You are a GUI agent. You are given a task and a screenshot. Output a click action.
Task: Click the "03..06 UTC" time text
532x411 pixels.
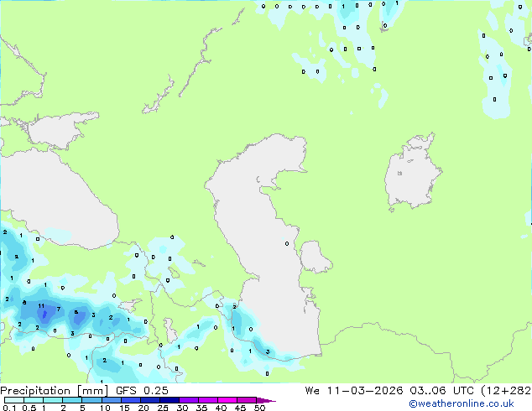point(441,391)
